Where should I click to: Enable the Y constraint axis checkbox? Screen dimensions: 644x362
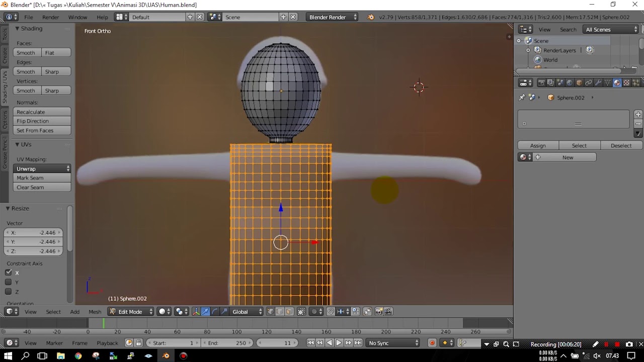9,282
